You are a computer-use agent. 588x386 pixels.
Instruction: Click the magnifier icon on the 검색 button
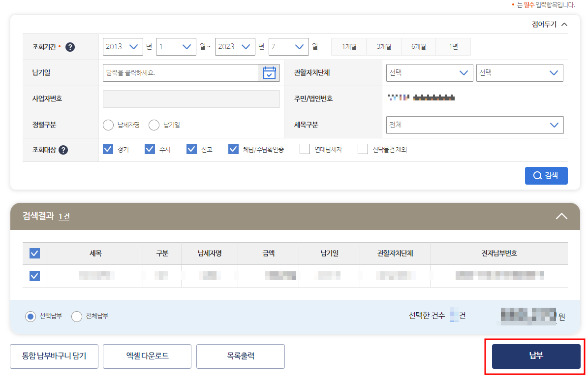538,176
